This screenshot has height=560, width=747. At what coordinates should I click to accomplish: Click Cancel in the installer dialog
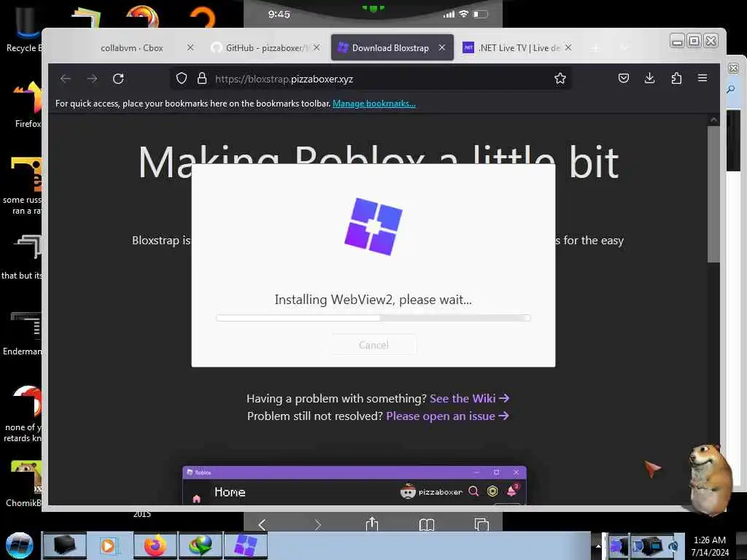(x=373, y=345)
